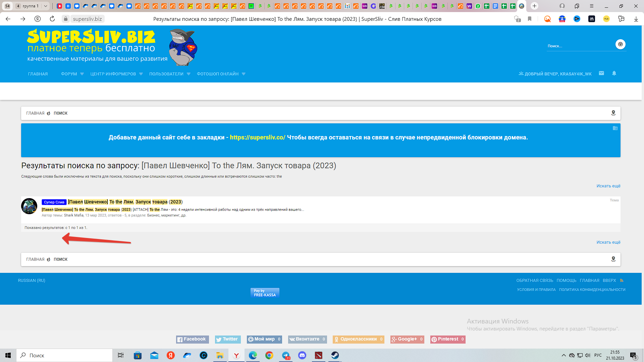644x362 pixels.
Task: Open ГЛАВНАЯ in the top breadcrumb
Action: point(35,113)
